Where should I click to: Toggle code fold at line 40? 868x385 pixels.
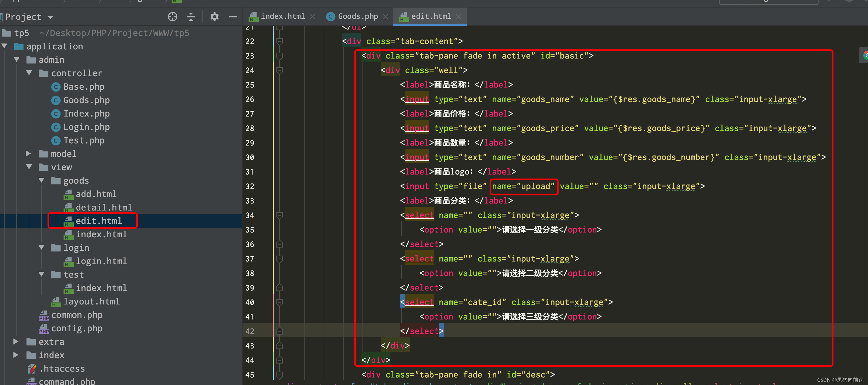tap(279, 302)
